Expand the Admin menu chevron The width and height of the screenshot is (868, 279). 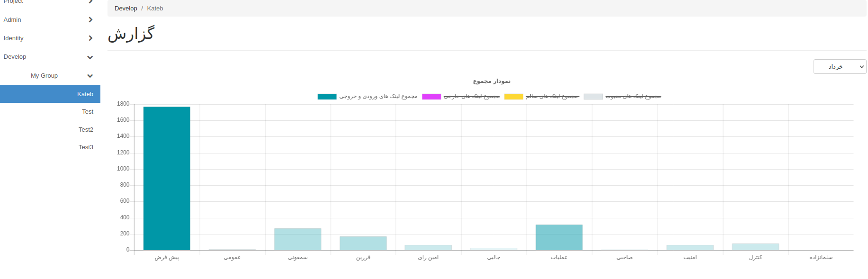90,19
